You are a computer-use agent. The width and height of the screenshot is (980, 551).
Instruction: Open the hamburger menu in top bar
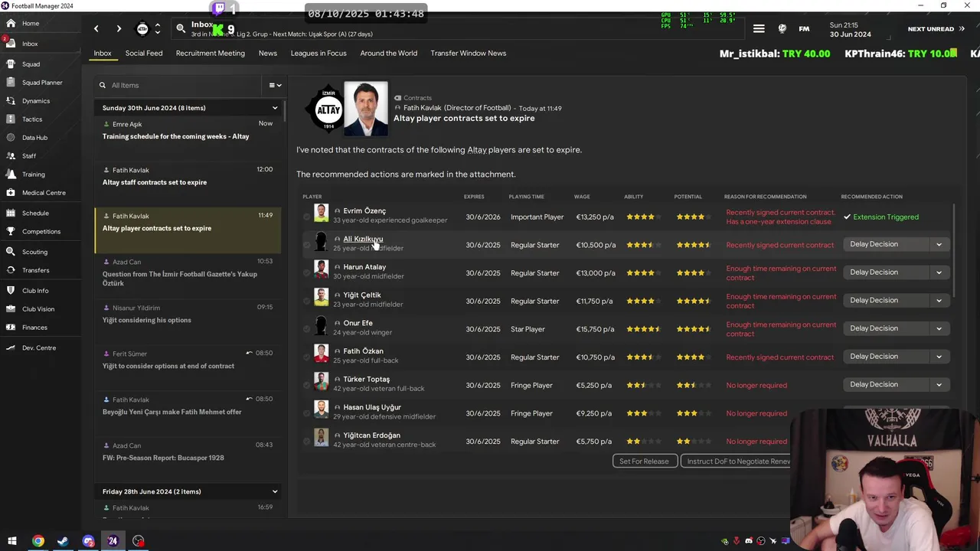pos(759,29)
